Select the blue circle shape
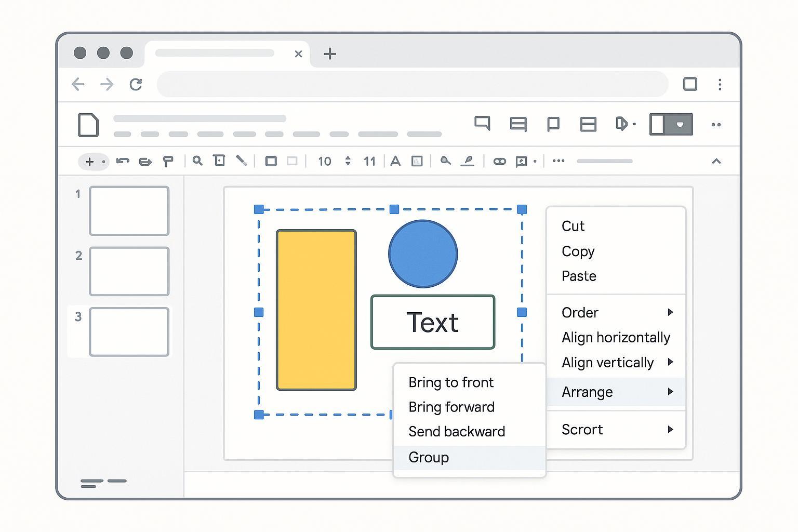The height and width of the screenshot is (532, 798). point(423,254)
